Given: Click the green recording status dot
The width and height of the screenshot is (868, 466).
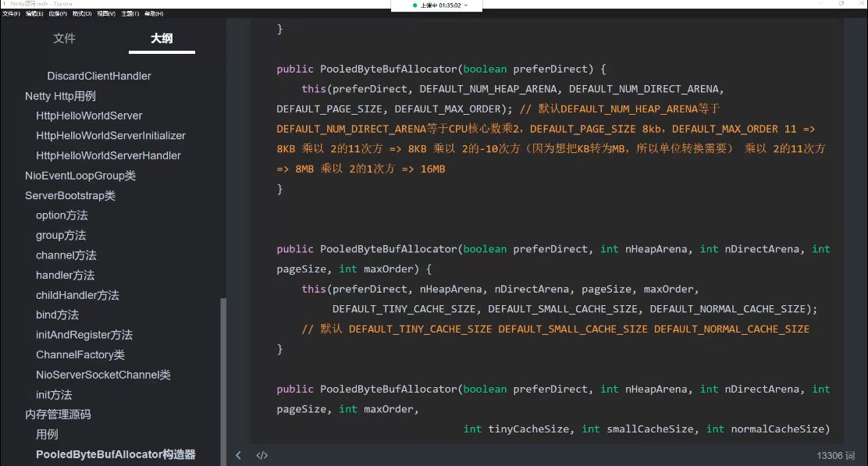Looking at the screenshot, I should tap(415, 5).
